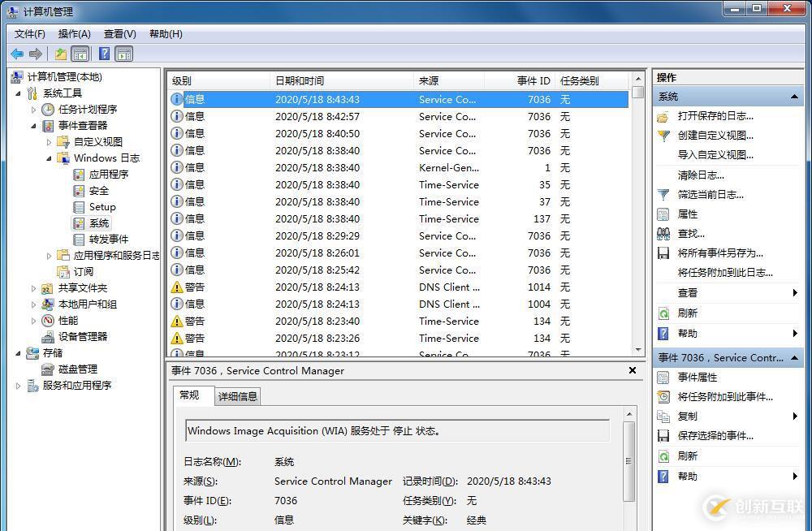The width and height of the screenshot is (812, 531).
Task: Open the 文件(F) menu
Action: tap(29, 33)
